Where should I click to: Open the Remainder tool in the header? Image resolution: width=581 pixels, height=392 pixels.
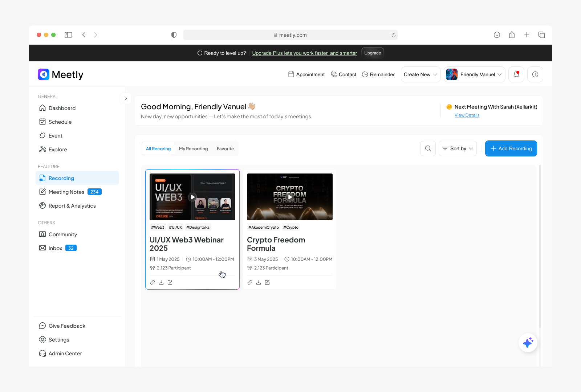(378, 74)
